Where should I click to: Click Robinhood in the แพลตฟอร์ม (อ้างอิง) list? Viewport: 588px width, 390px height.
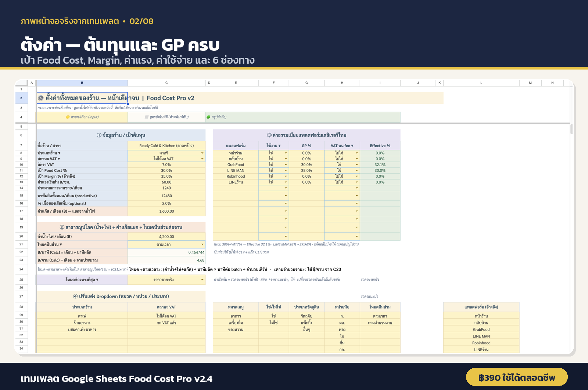pos(481,343)
